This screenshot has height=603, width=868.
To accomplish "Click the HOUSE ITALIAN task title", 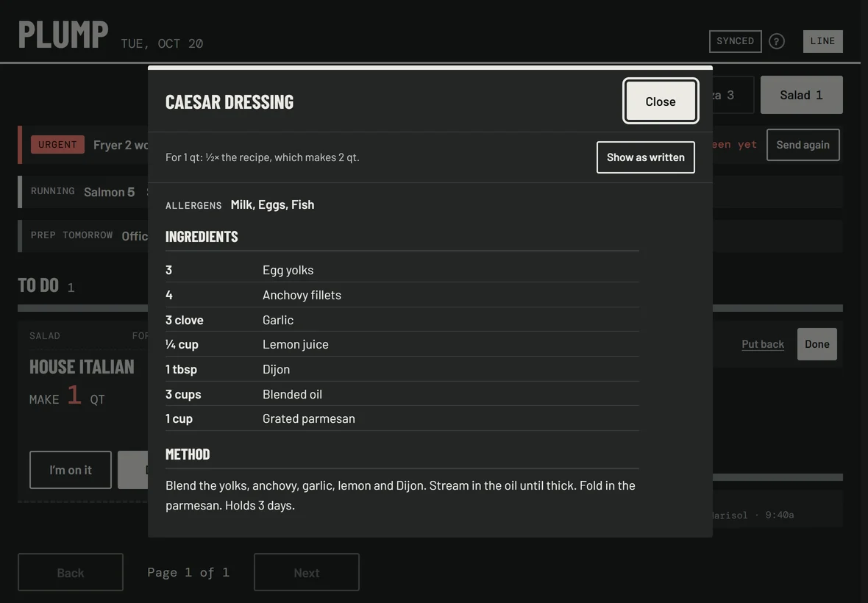I will [x=82, y=366].
